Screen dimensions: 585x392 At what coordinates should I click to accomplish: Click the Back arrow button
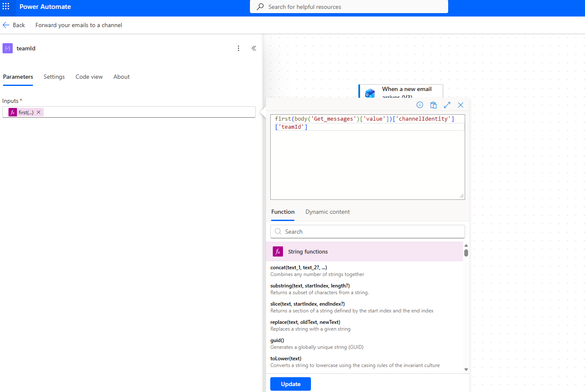pyautogui.click(x=14, y=25)
